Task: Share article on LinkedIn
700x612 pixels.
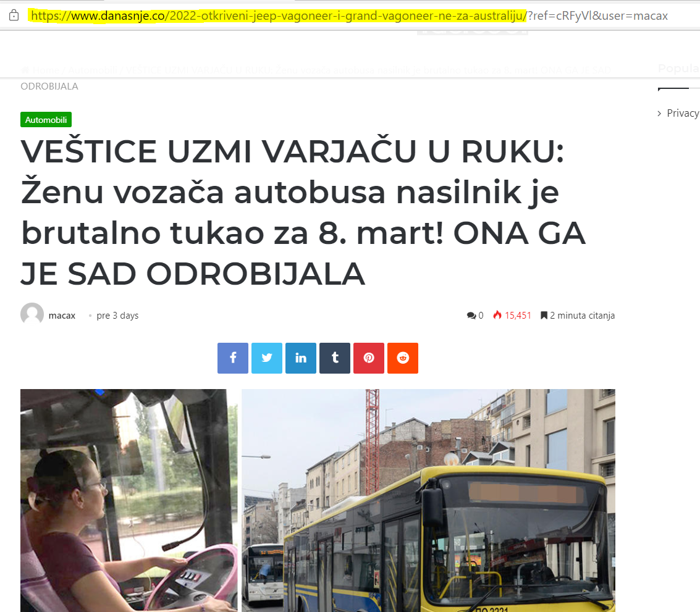Action: point(301,358)
